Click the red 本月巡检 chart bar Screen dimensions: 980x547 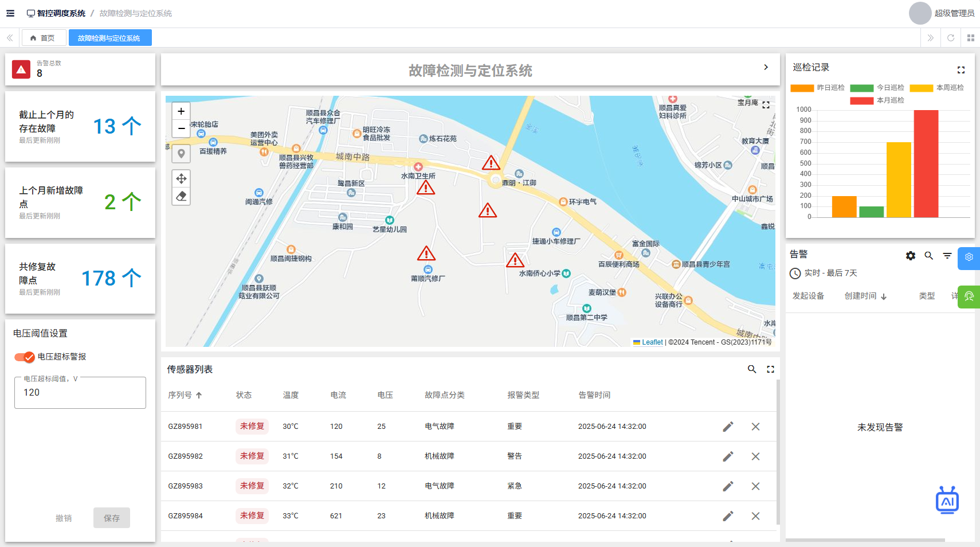(x=926, y=163)
